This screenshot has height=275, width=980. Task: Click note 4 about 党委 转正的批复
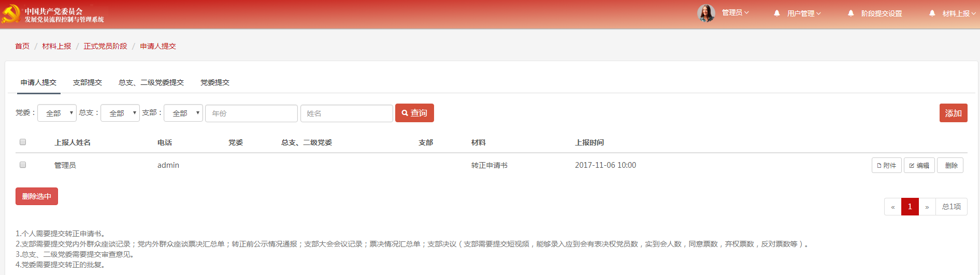click(x=62, y=265)
